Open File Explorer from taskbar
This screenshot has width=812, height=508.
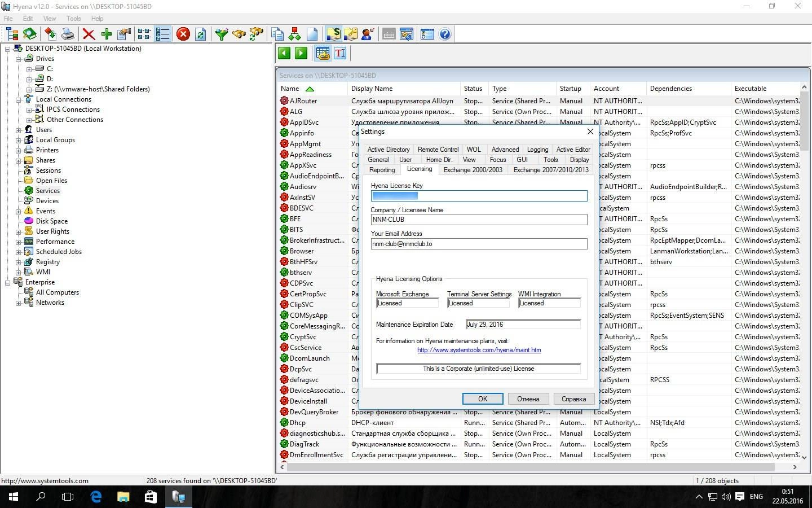(123, 497)
